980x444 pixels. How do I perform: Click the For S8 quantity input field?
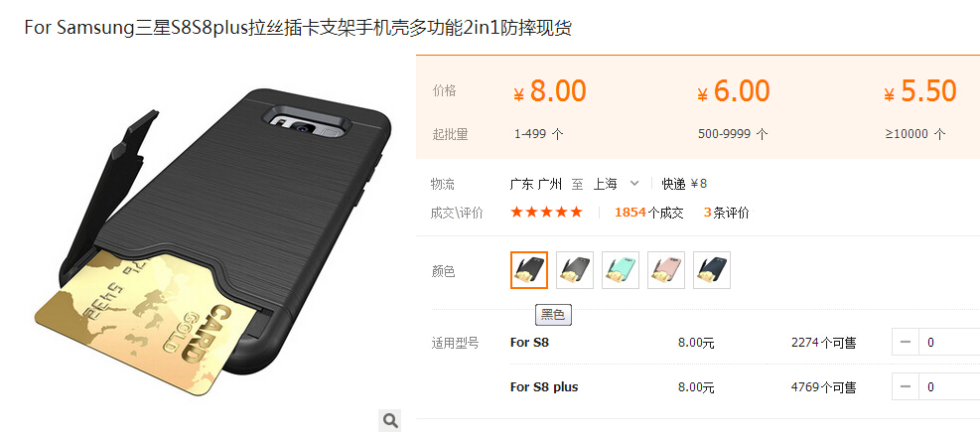pos(949,342)
